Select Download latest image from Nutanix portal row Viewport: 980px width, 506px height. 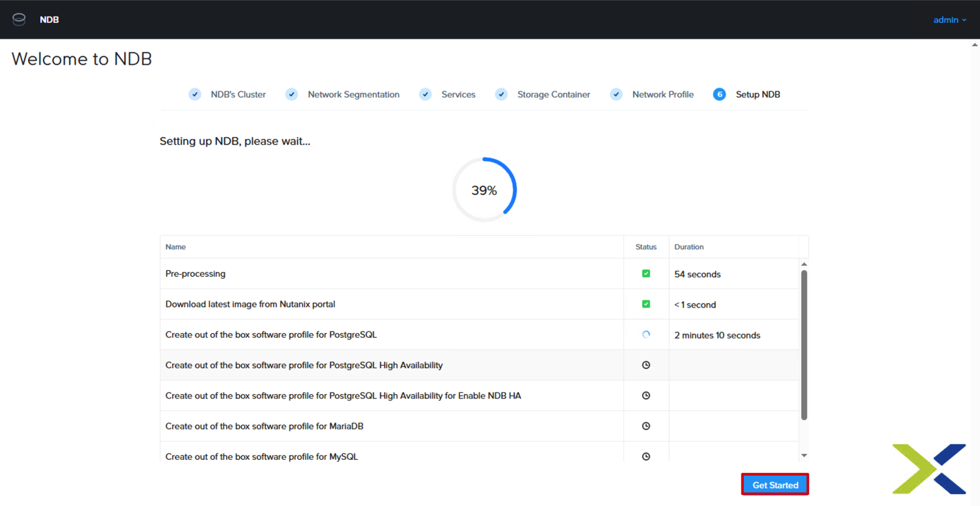(480, 304)
